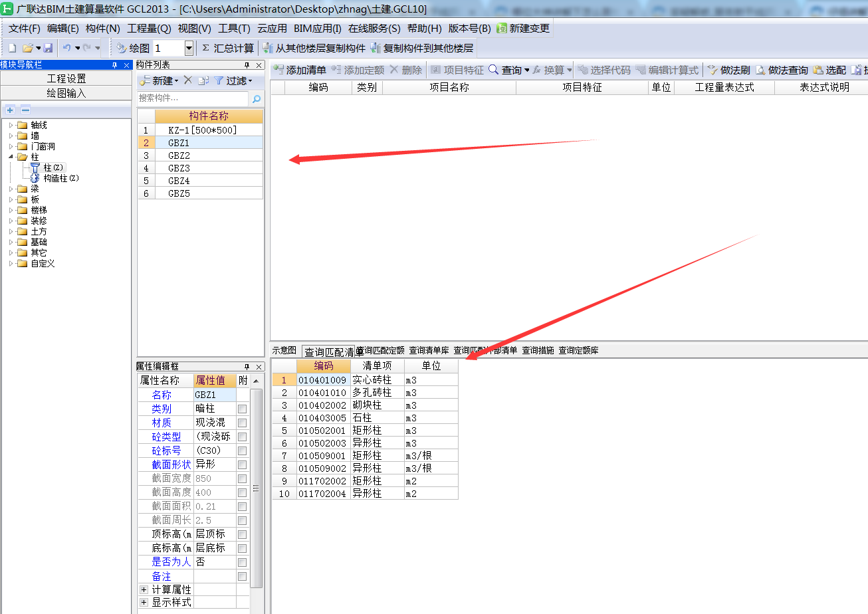Click the search magnifier icon in 构件列表
The width and height of the screenshot is (868, 614).
257,98
